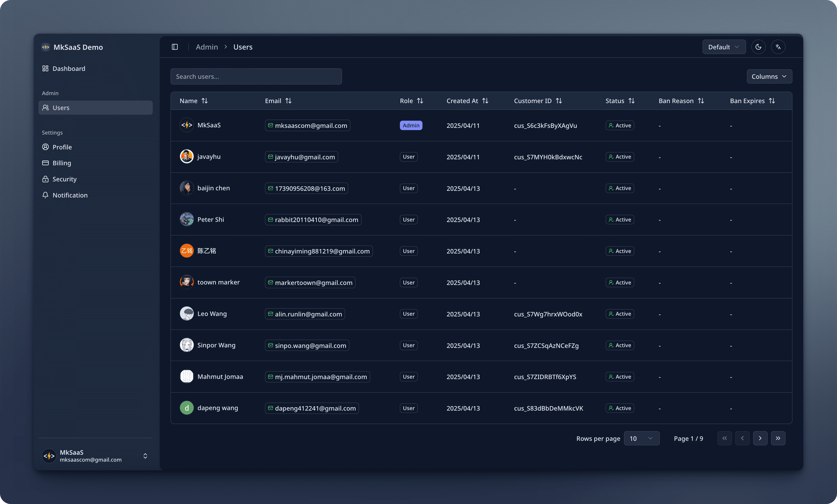Navigate to the Security settings
This screenshot has height=504, width=837.
click(x=64, y=179)
